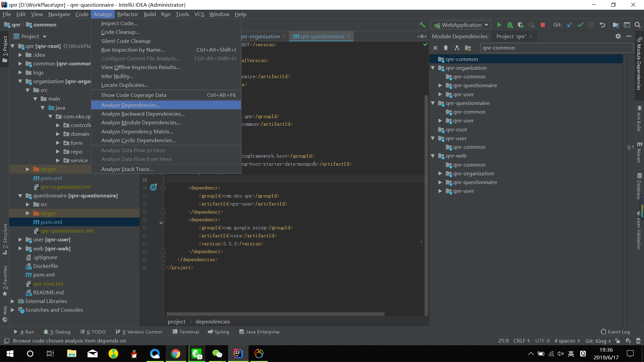
Task: Start debugging with the bug icon
Action: 510,25
